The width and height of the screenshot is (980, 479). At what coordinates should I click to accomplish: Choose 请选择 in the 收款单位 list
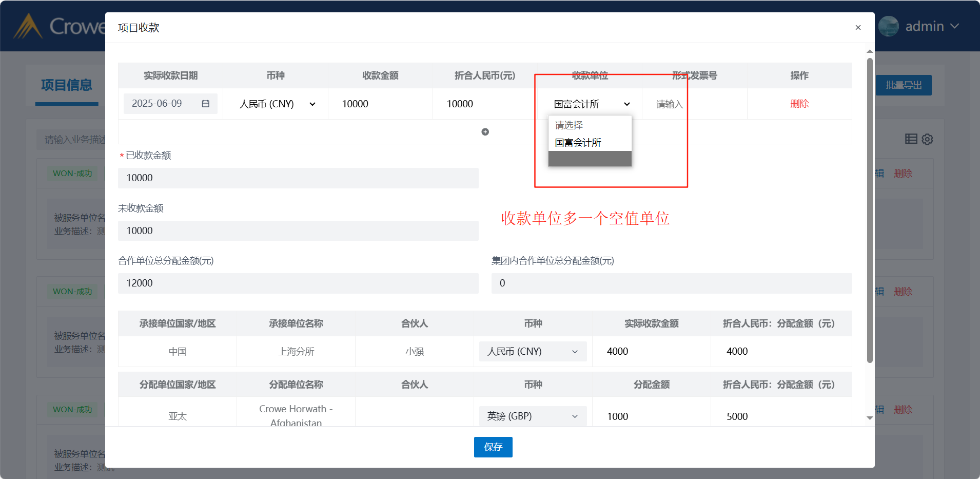coord(590,125)
